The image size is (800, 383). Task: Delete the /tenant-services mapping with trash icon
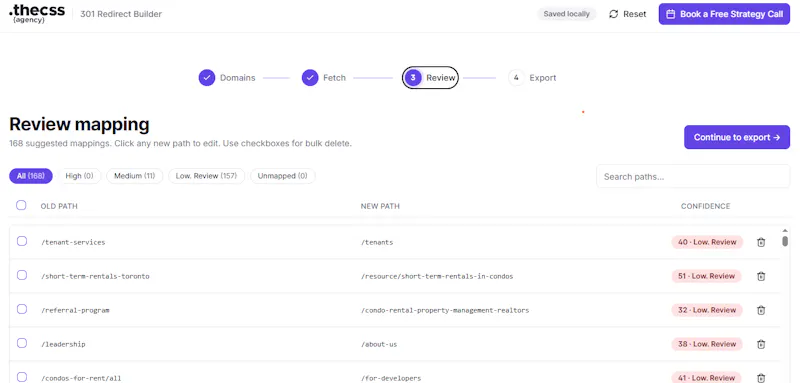pos(761,242)
